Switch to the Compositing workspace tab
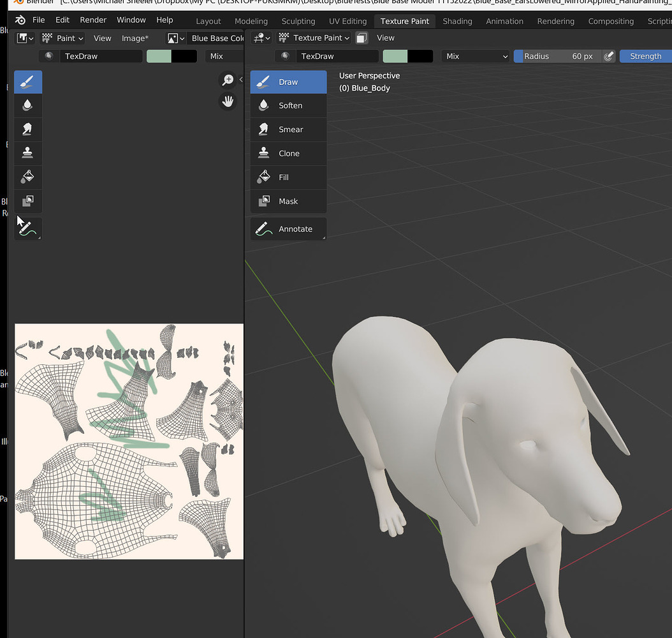The width and height of the screenshot is (672, 638). tap(611, 21)
